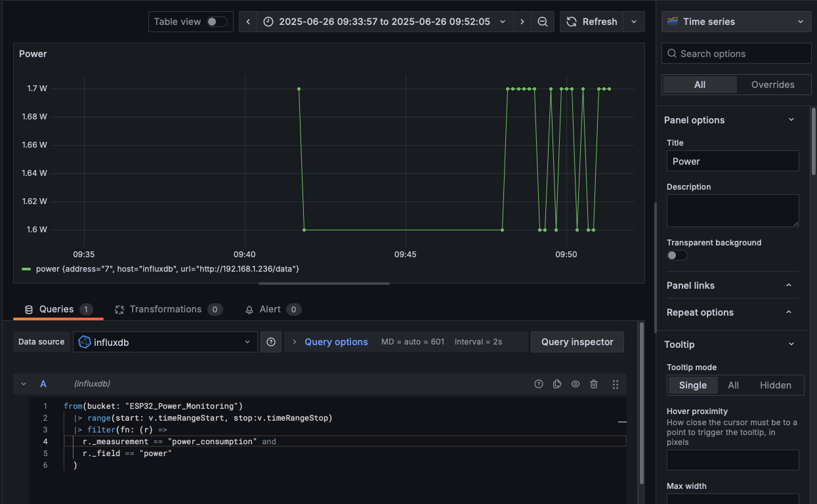This screenshot has width=817, height=504.
Task: Open the Alert tab
Action: click(x=269, y=309)
